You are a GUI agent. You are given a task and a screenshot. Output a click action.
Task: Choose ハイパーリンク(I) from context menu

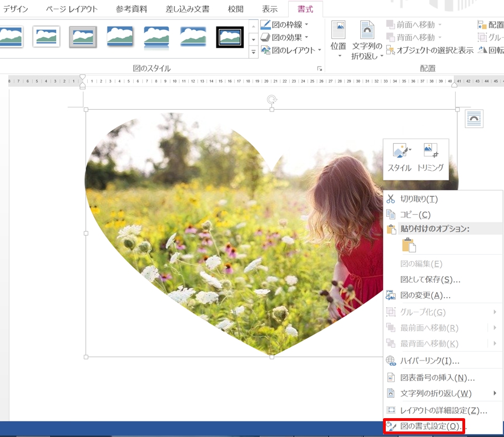(443, 361)
